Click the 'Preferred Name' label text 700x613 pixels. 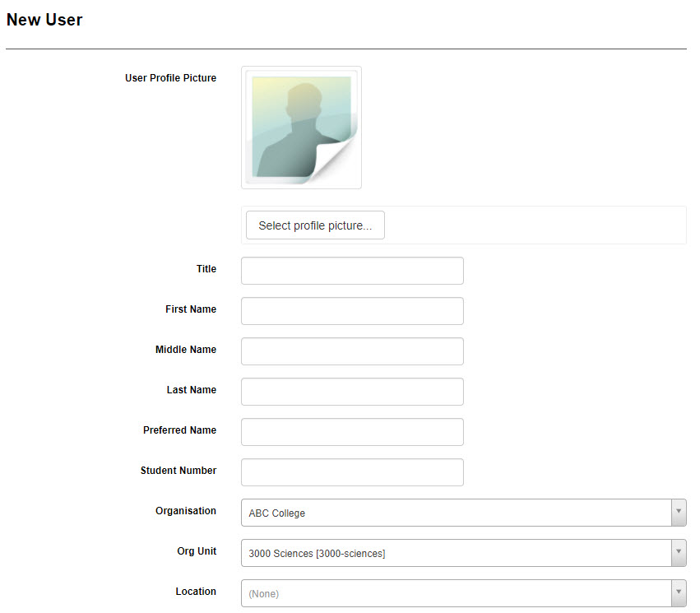pos(179,430)
